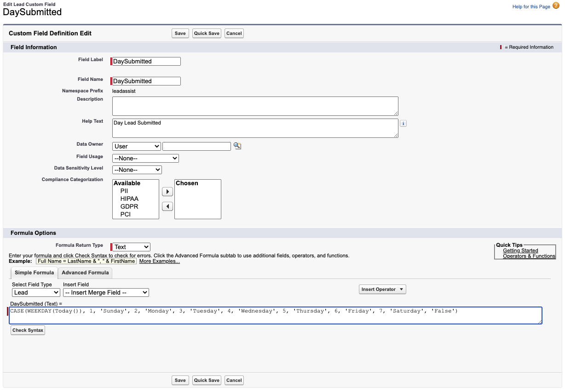The height and width of the screenshot is (392, 565).
Task: Open the Help for this Page link
Action: (x=531, y=7)
